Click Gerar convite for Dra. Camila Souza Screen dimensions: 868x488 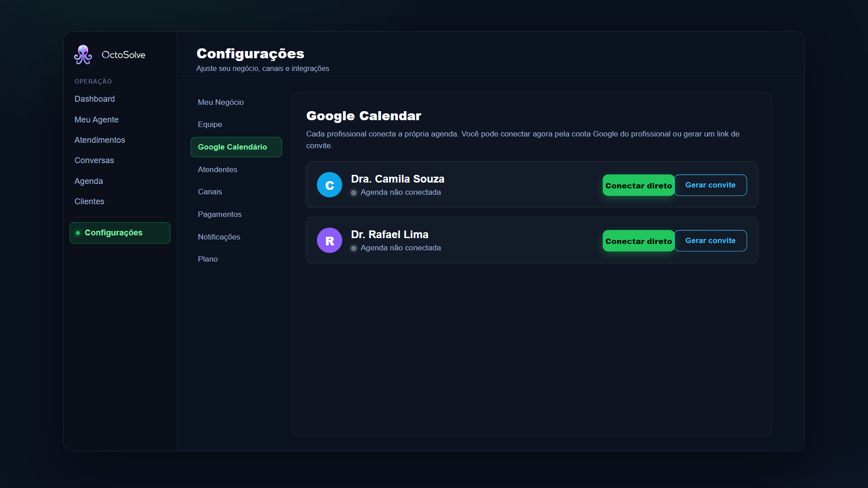710,185
